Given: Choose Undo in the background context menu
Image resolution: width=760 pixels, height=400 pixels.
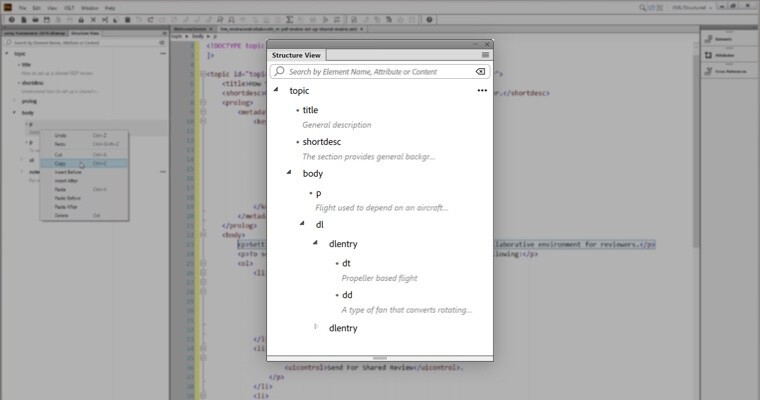Looking at the screenshot, I should (x=84, y=136).
